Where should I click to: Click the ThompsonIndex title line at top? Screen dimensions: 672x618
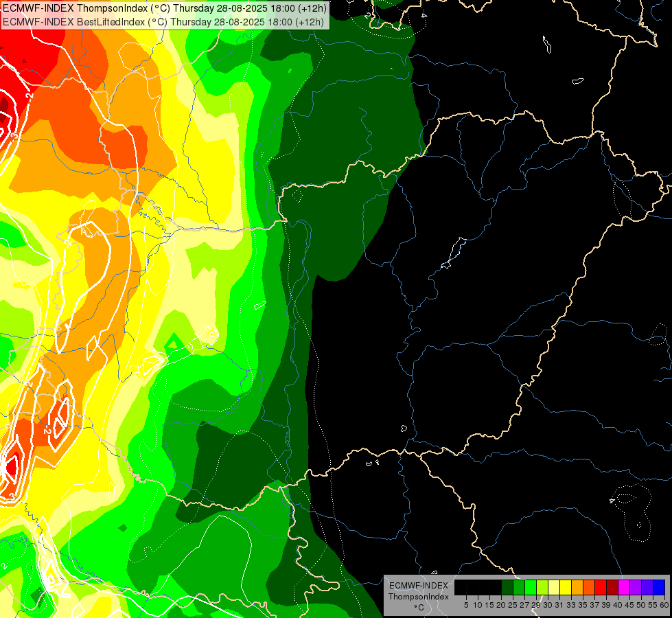[165, 8]
